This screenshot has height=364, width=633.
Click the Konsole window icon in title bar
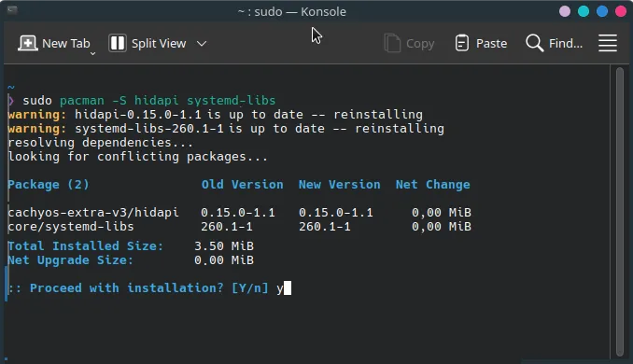tap(12, 9)
